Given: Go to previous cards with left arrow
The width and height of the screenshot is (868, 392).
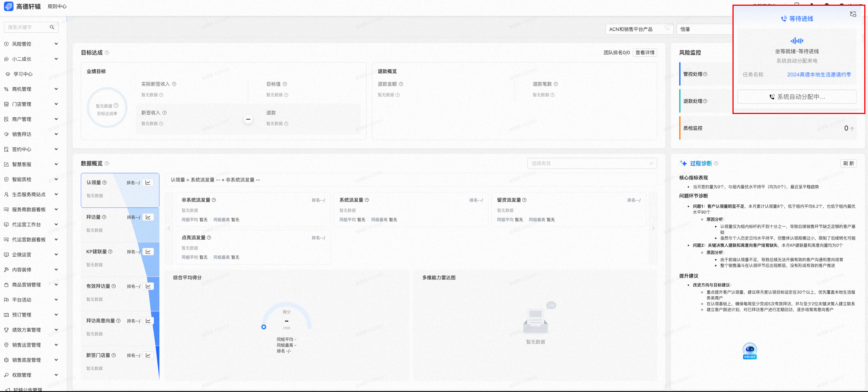Looking at the screenshot, I should (x=169, y=228).
